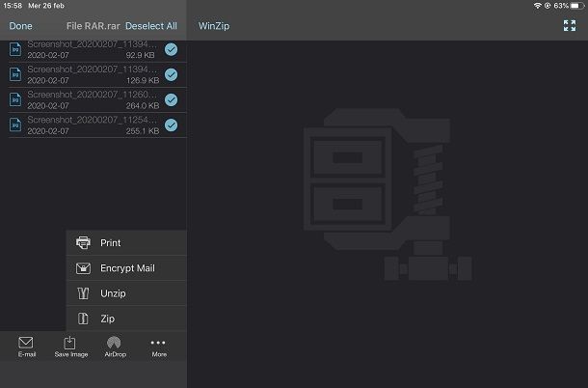Choose Print from the popup menu

coord(126,243)
